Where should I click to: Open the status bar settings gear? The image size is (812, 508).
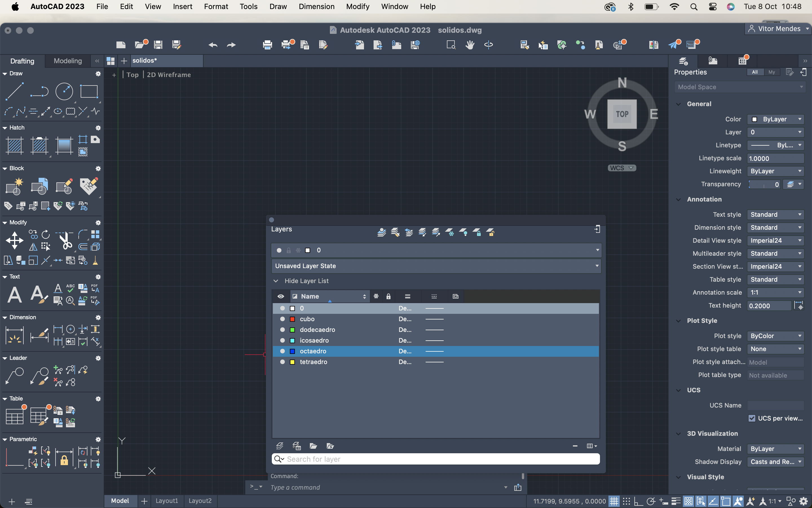point(804,501)
